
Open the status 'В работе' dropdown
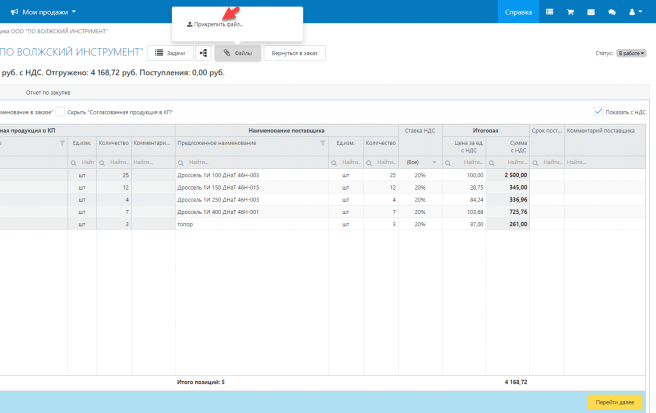[631, 53]
